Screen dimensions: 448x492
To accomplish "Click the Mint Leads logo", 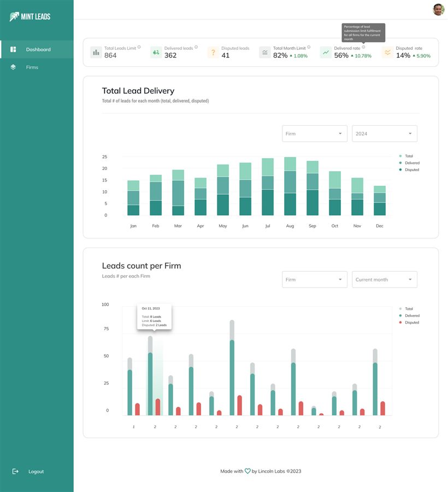I will (x=30, y=16).
